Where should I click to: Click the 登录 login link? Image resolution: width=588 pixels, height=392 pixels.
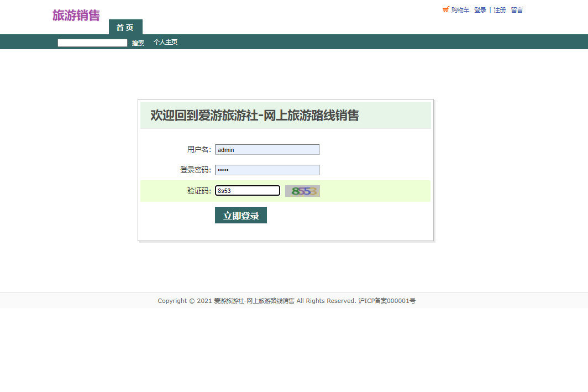480,10
